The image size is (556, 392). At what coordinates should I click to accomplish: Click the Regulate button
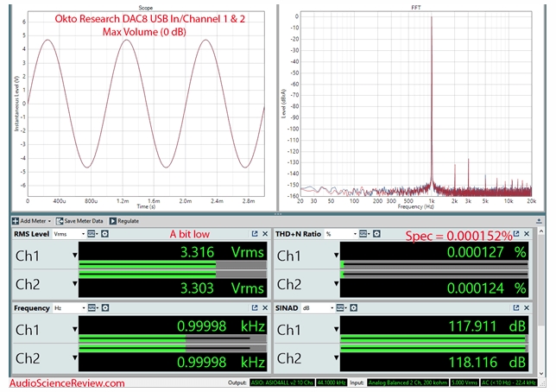pyautogui.click(x=123, y=221)
